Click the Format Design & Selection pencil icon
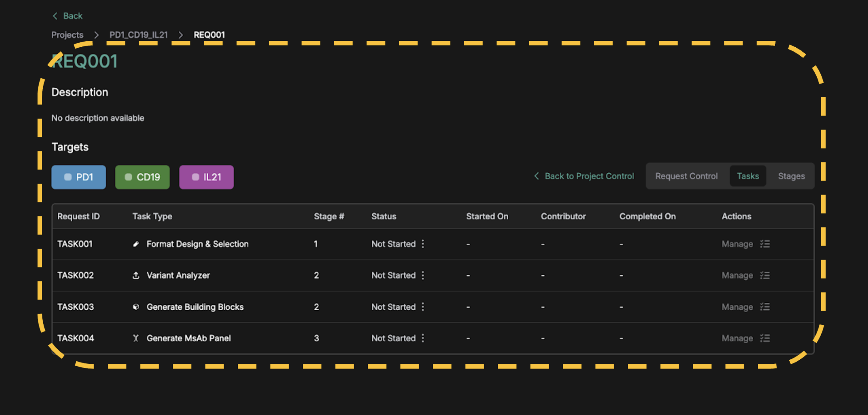 click(x=136, y=244)
